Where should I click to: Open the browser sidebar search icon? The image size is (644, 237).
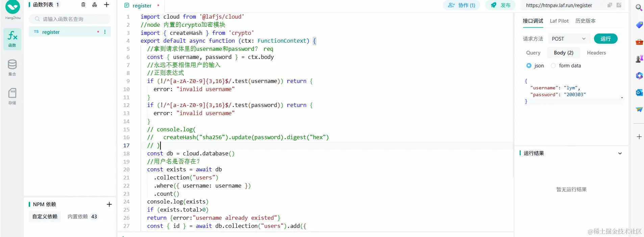639,7
